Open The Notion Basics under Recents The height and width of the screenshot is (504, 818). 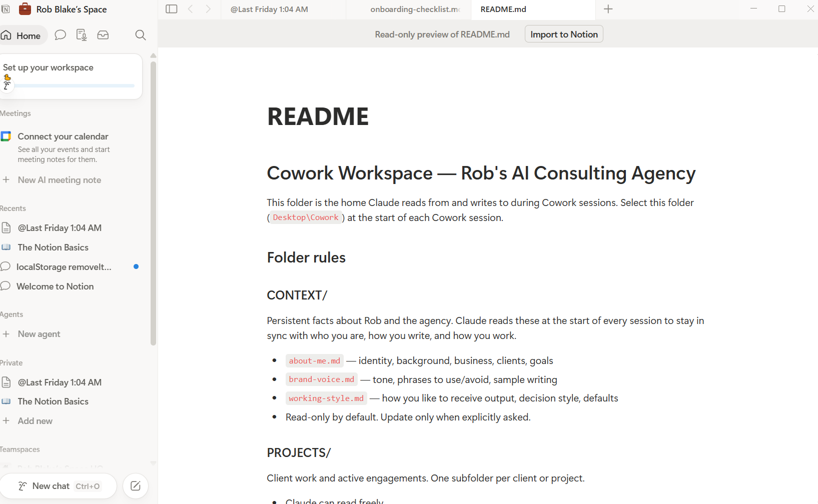point(53,247)
